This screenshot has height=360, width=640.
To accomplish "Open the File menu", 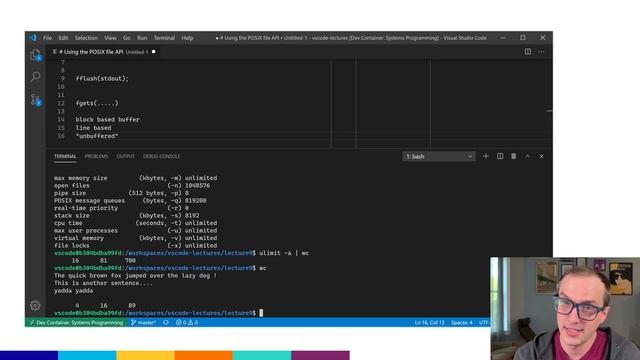I will pos(47,38).
